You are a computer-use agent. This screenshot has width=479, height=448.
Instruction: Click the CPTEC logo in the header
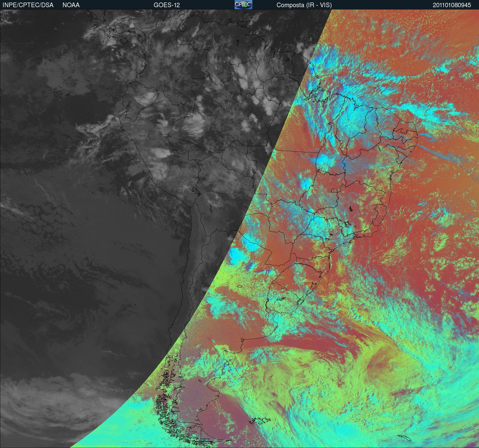(243, 5)
